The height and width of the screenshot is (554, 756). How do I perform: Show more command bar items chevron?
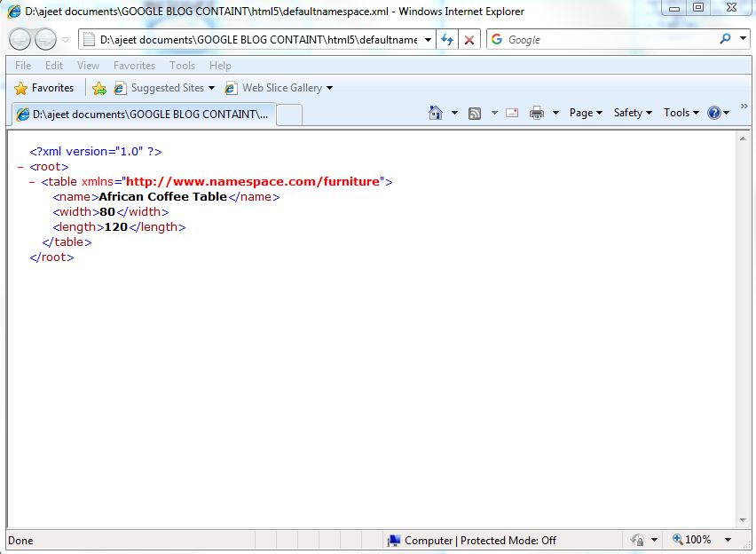(x=744, y=106)
